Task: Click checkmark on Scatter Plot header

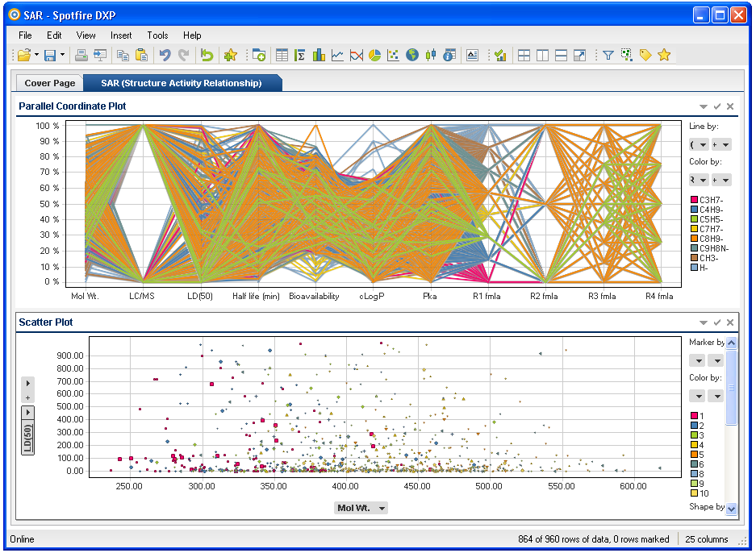Action: [x=717, y=322]
